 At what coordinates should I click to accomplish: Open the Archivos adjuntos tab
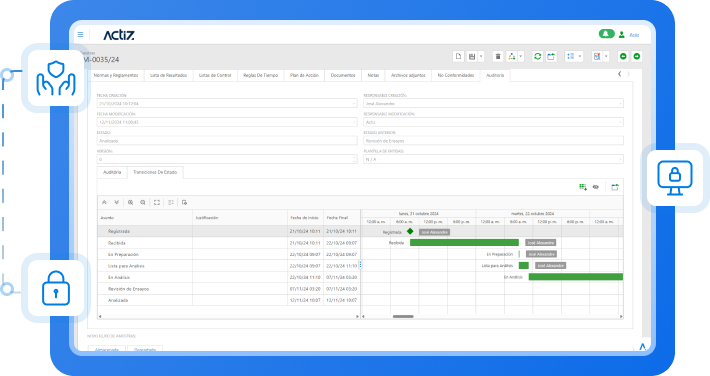click(408, 75)
